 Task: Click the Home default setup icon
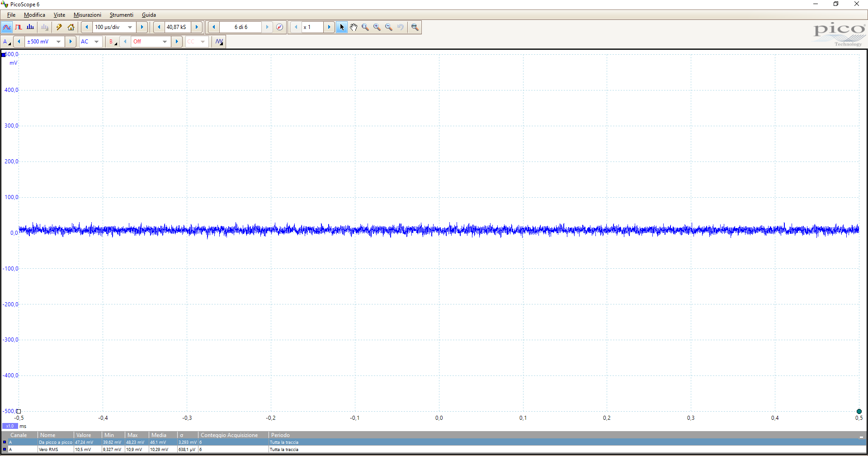(x=71, y=27)
